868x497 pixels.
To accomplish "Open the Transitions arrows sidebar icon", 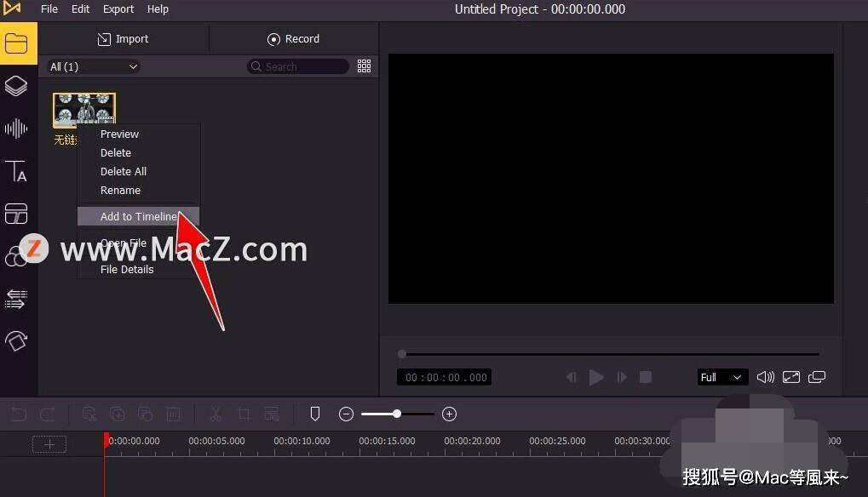I will [16, 299].
